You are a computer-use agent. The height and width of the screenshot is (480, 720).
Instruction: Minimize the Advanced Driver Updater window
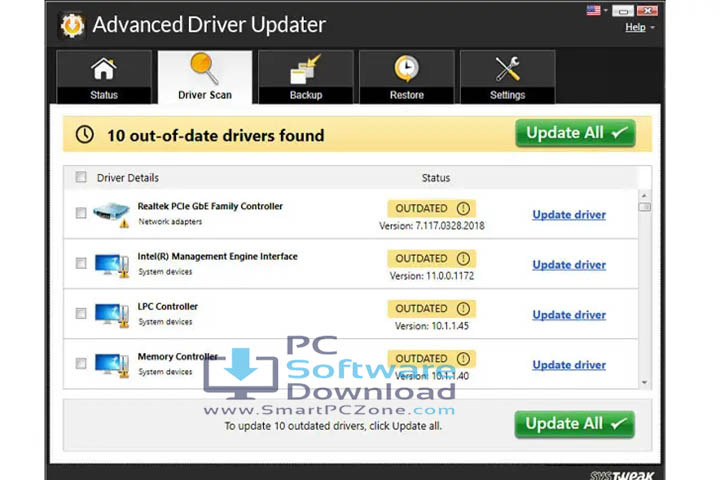click(x=623, y=11)
